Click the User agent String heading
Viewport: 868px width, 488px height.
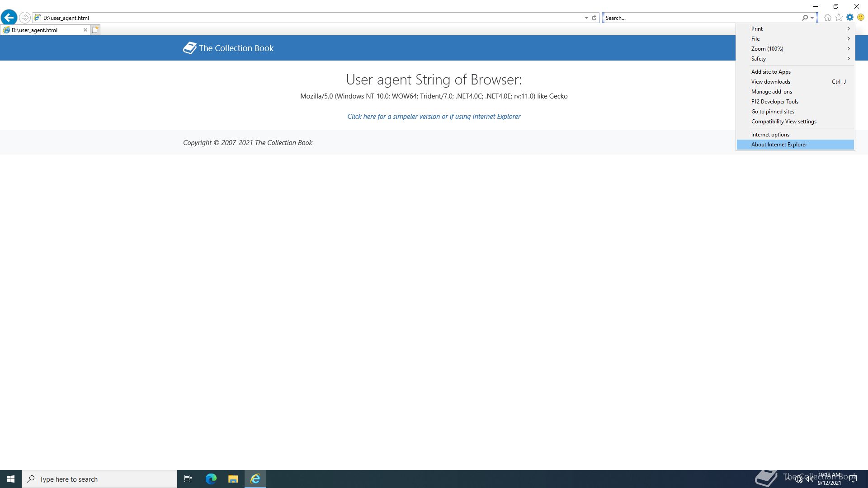(x=434, y=80)
